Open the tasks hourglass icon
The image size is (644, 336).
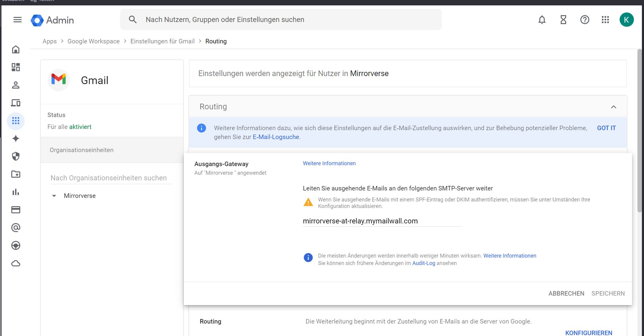[563, 20]
